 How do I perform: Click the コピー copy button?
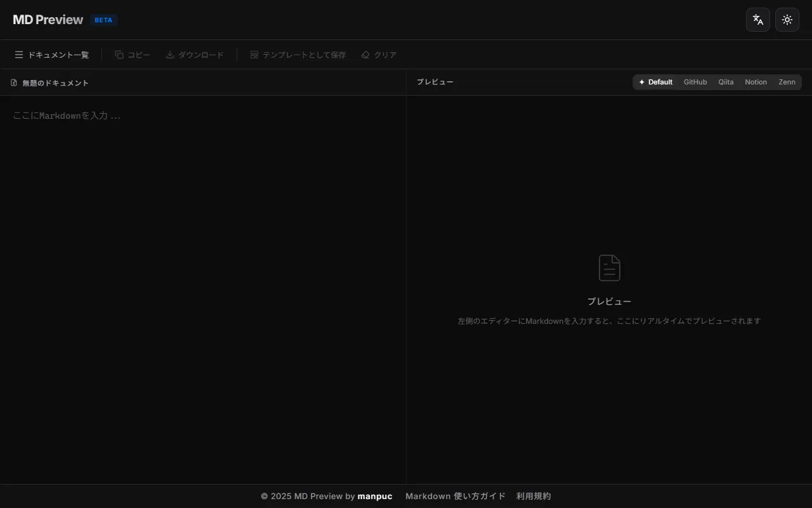[x=133, y=55]
